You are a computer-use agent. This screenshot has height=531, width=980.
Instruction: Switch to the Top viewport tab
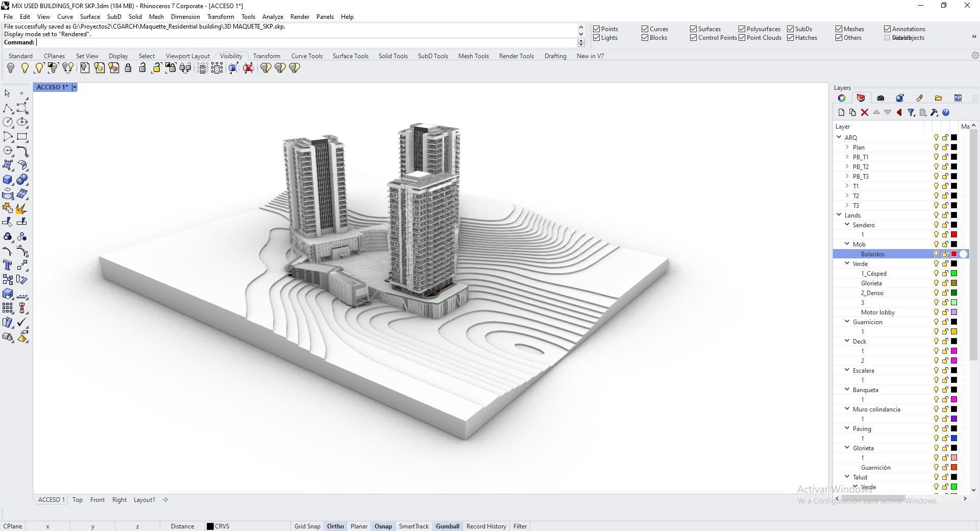(77, 499)
